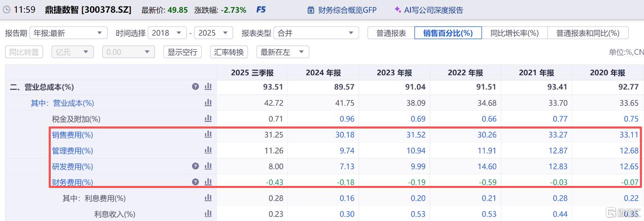Click the change value -2.73%
Image resolution: width=644 pixels, height=221 pixels.
pyautogui.click(x=233, y=10)
